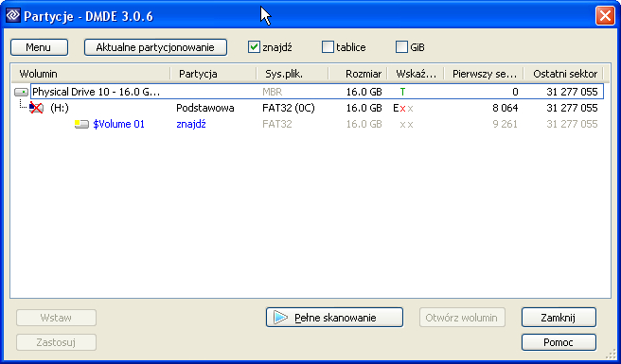The image size is (621, 364).
Task: Click the green T indicator
Action: (402, 93)
